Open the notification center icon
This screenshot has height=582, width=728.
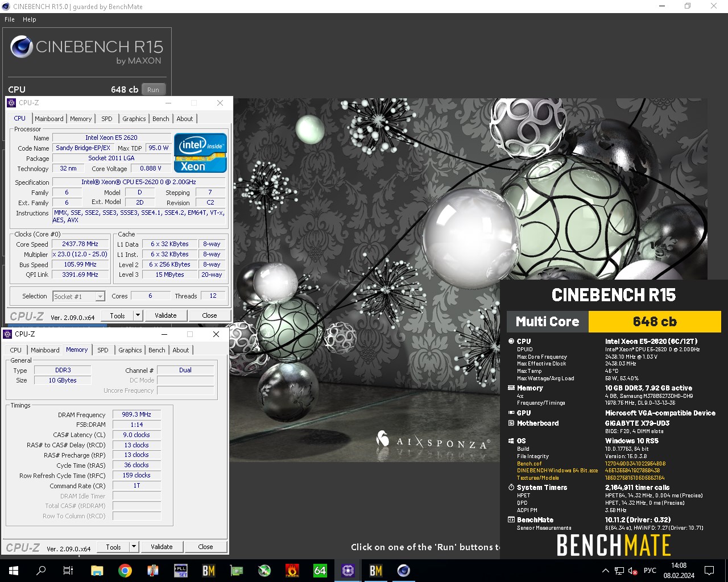[x=709, y=571]
